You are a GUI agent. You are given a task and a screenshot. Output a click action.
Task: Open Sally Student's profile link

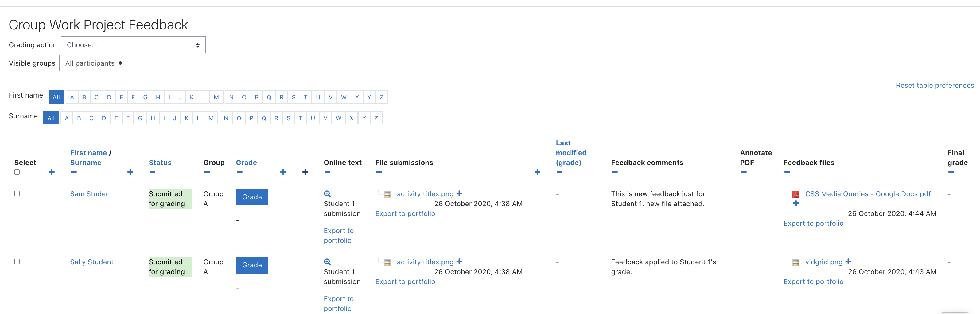(x=92, y=262)
